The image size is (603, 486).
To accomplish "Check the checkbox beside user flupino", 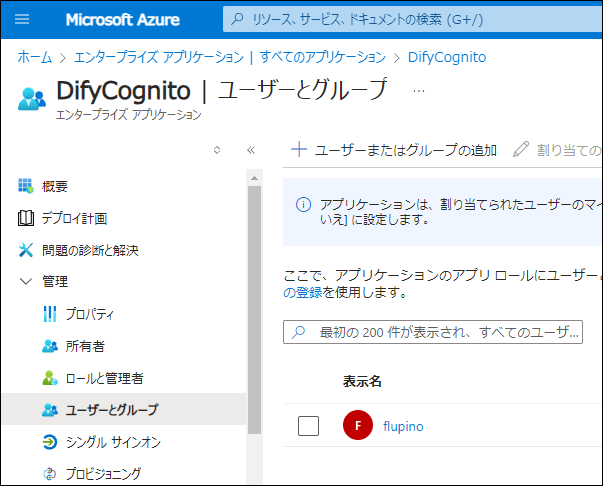I will pyautogui.click(x=309, y=426).
